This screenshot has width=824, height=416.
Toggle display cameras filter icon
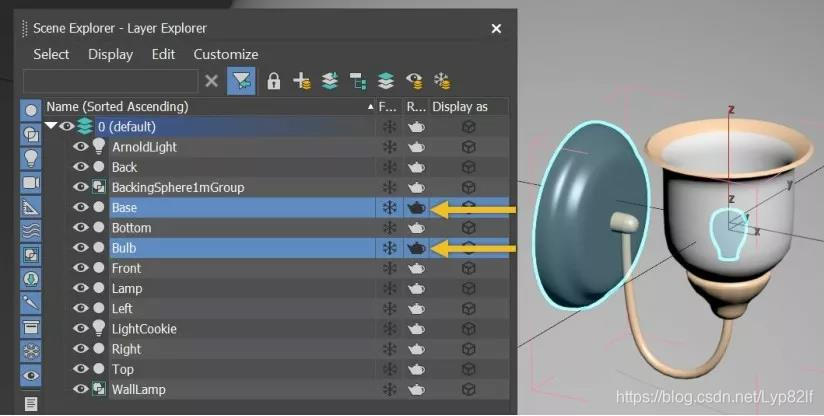[x=31, y=182]
